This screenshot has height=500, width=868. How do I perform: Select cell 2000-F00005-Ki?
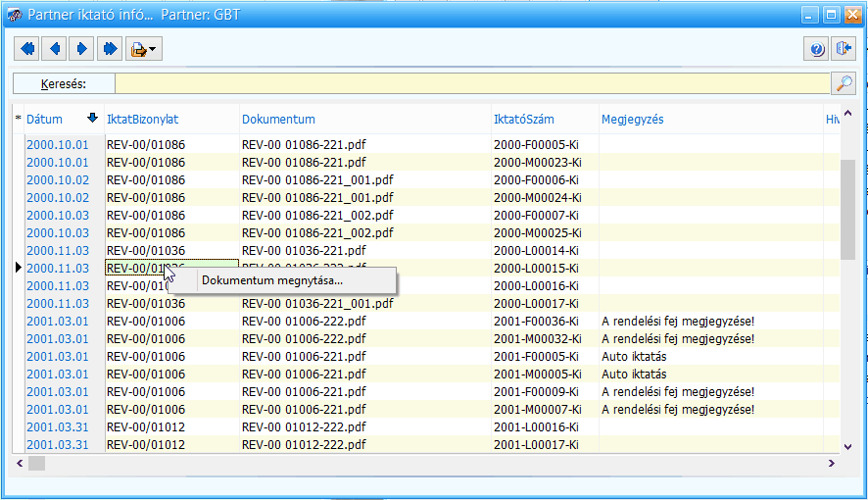(x=536, y=144)
